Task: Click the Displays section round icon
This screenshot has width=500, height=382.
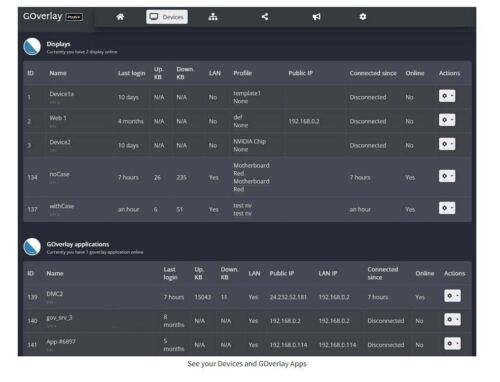Action: (x=32, y=47)
